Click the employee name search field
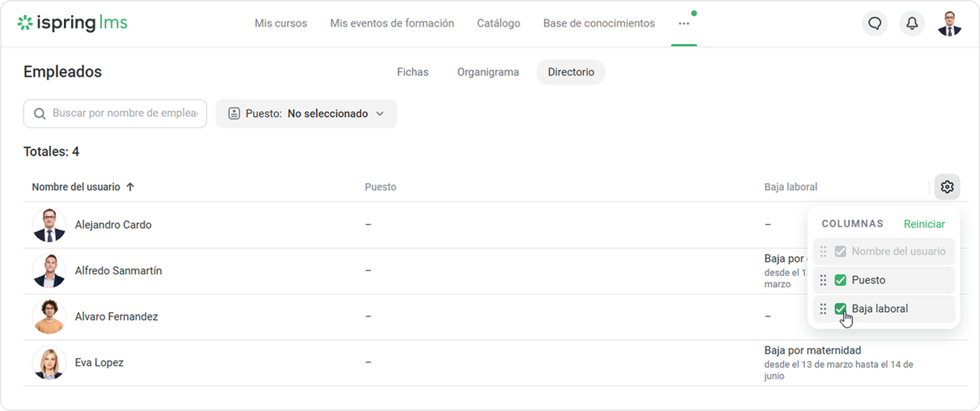980x411 pixels. (x=124, y=114)
